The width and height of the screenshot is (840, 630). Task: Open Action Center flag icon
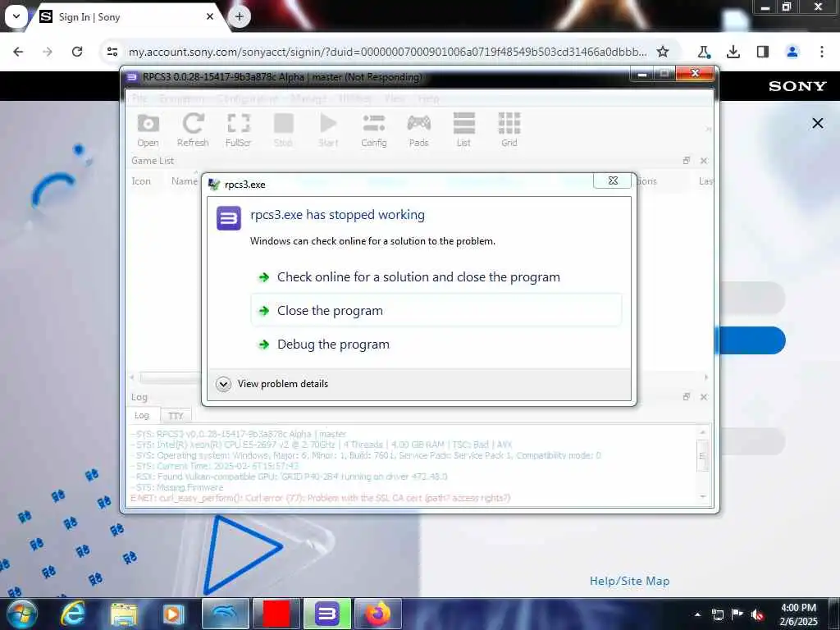(x=737, y=614)
